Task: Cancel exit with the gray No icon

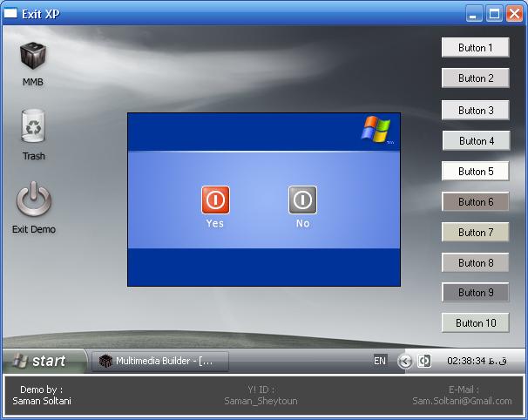Action: coord(302,200)
